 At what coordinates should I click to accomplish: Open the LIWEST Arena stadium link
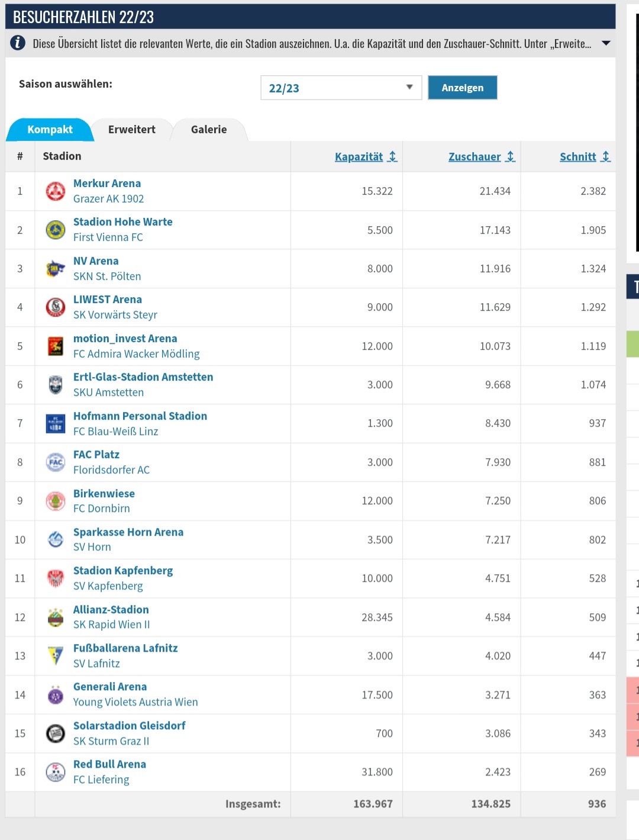coord(108,300)
